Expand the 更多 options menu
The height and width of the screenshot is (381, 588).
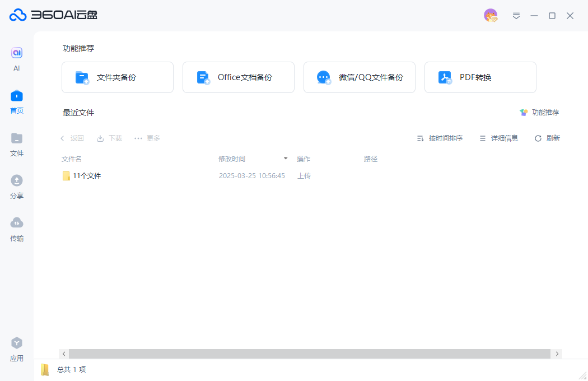(146, 138)
